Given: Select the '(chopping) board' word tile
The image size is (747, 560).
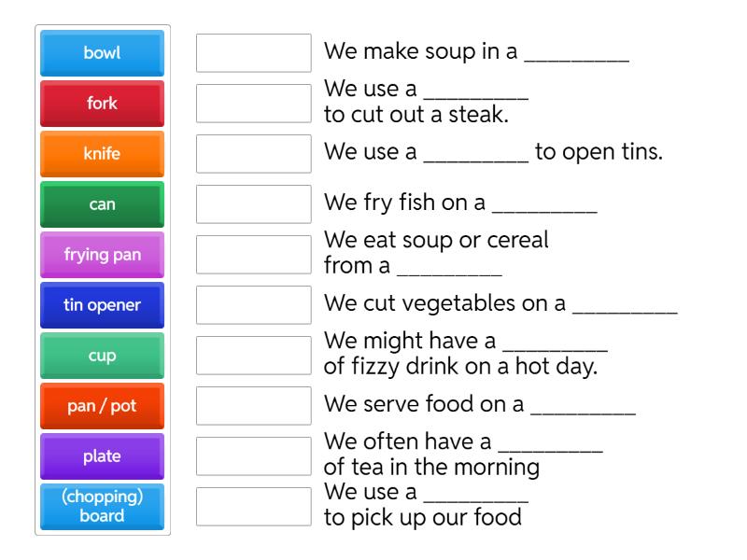Looking at the screenshot, I should (100, 506).
